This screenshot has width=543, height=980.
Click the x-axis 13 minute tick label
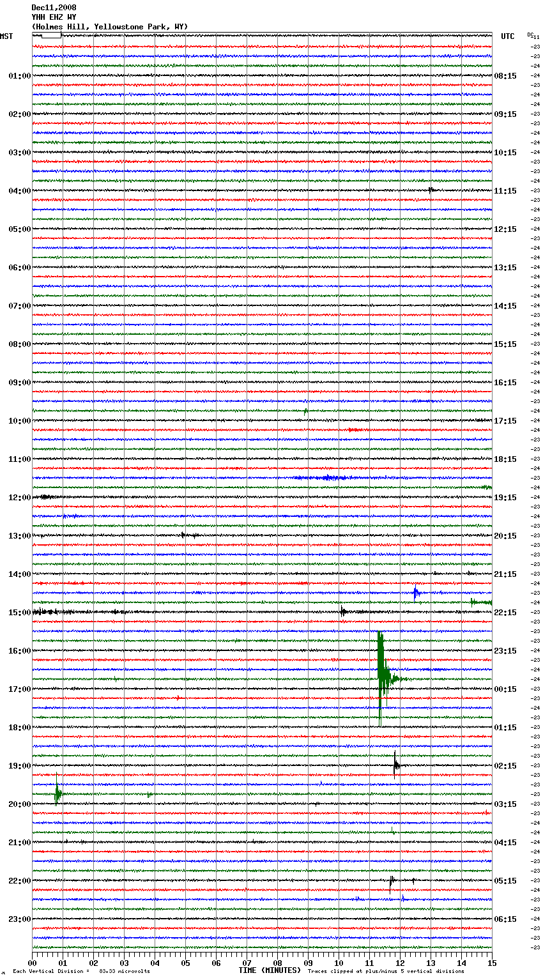click(431, 963)
